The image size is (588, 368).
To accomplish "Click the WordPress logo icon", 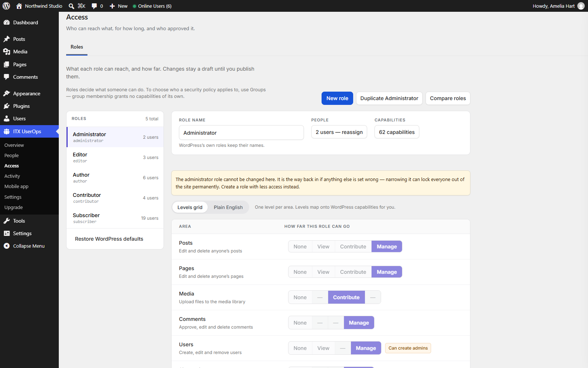I will point(6,6).
